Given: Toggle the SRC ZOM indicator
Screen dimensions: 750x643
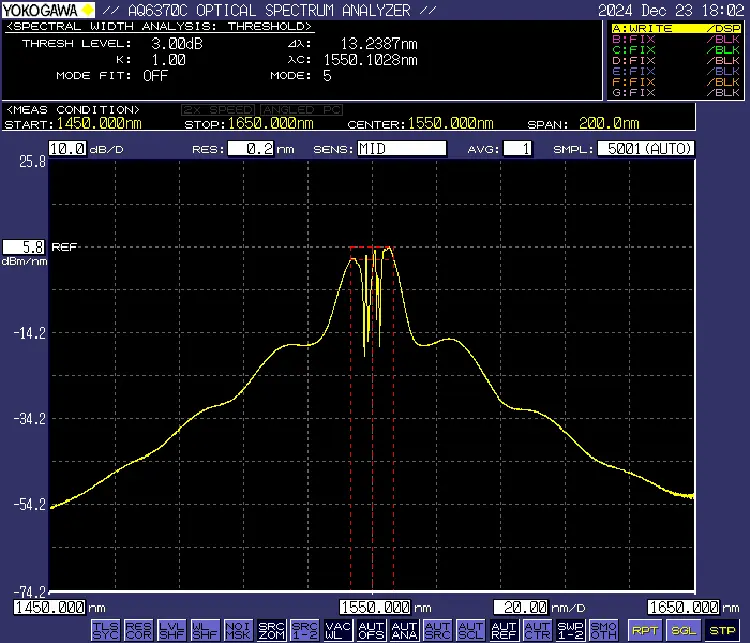Looking at the screenshot, I should click(272, 630).
